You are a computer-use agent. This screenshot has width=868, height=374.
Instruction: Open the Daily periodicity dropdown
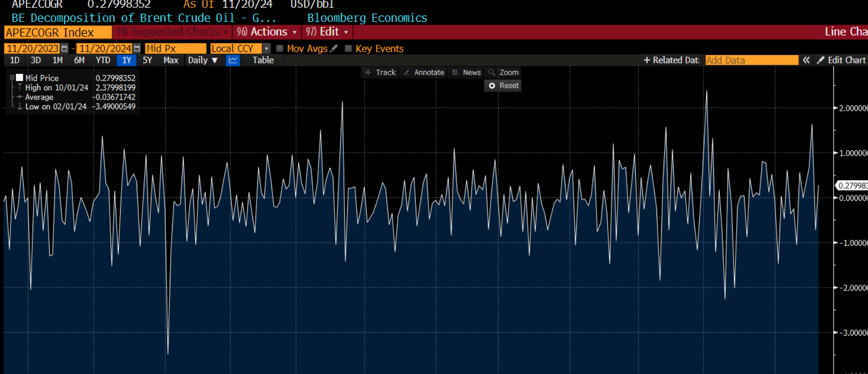pyautogui.click(x=202, y=61)
